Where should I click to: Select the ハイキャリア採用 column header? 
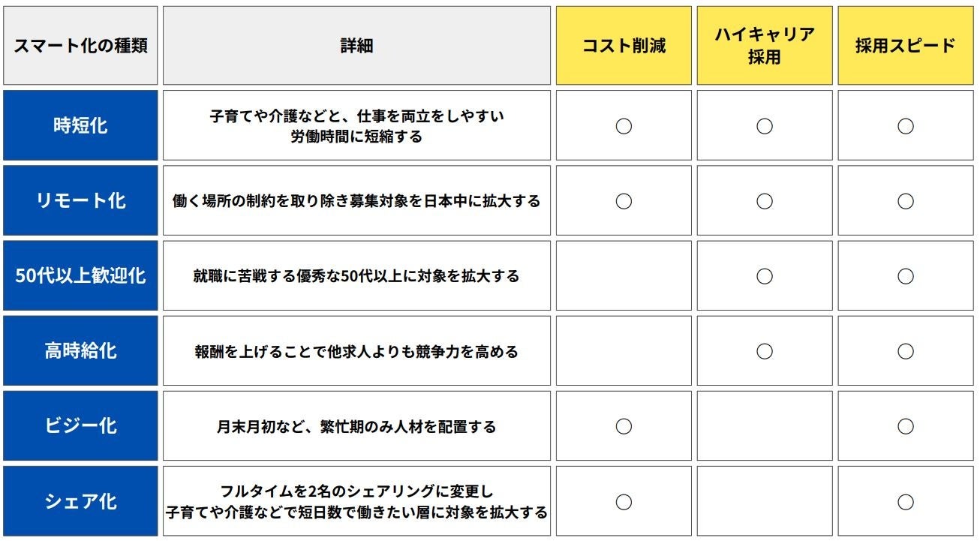point(765,46)
